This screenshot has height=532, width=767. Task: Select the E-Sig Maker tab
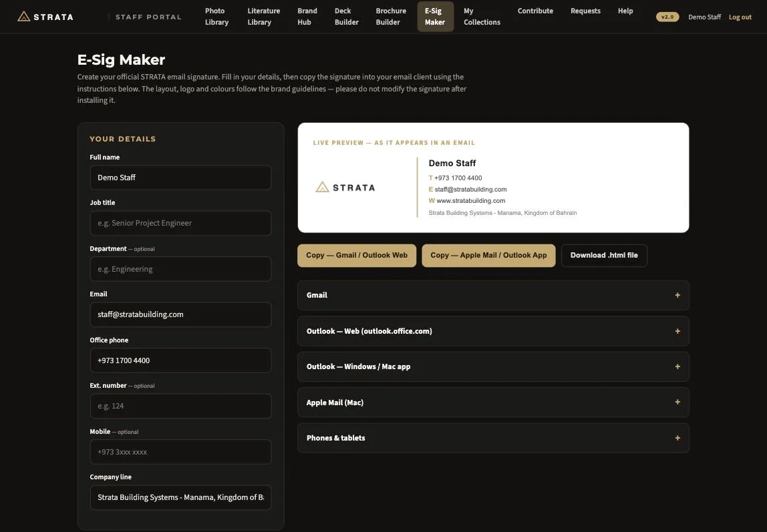click(436, 17)
